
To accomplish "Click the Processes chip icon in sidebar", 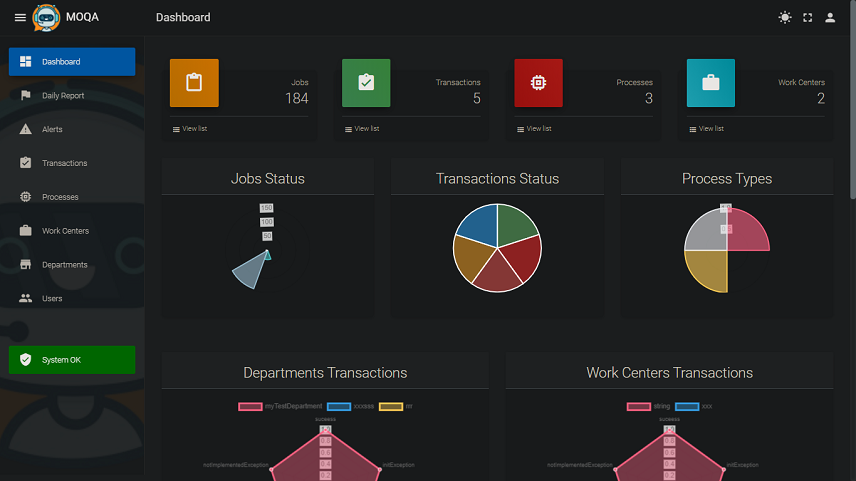I will [26, 197].
